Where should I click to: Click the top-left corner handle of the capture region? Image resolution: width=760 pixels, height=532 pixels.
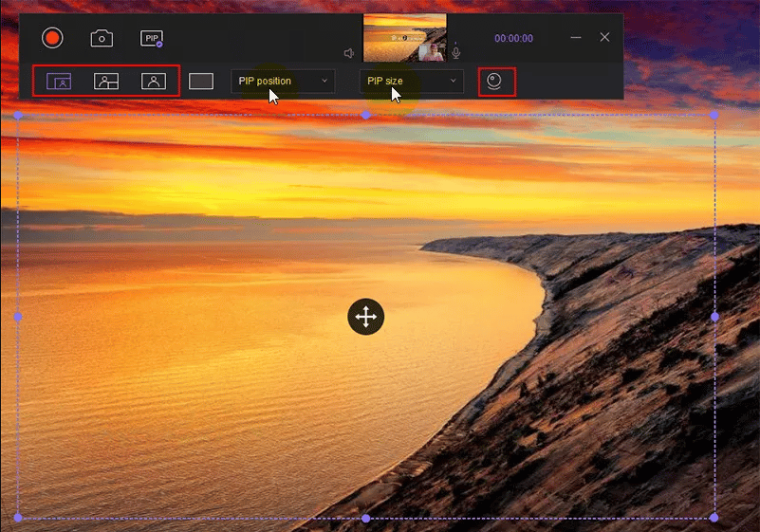(18, 116)
